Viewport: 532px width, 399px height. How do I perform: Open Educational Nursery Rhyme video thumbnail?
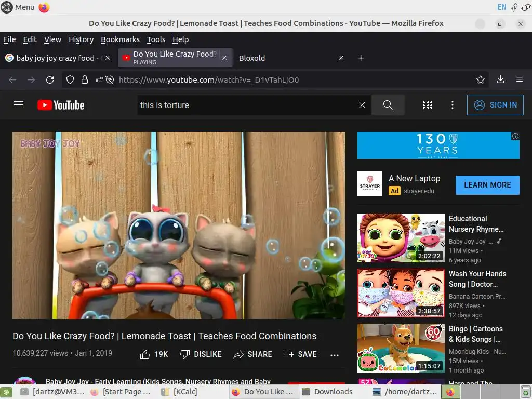tap(401, 238)
